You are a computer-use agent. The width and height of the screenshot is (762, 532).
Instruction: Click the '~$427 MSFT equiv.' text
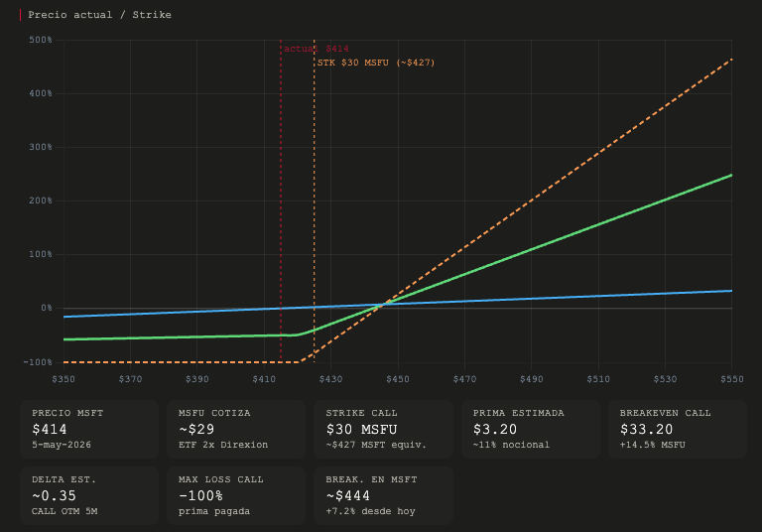pos(376,445)
